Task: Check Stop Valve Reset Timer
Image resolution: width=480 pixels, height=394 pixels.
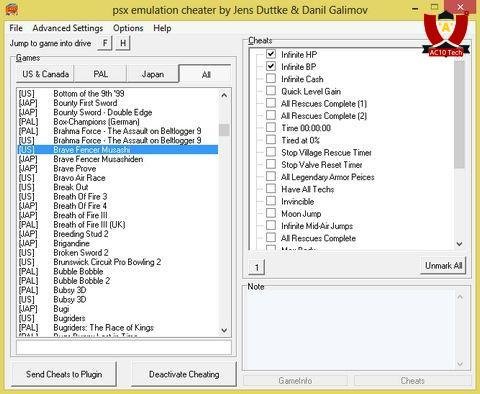Action: [271, 164]
